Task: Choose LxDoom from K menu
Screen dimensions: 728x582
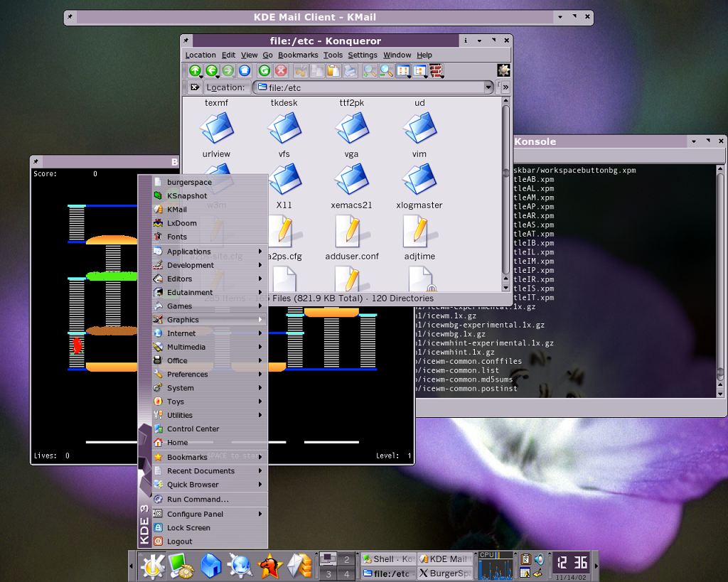Action: [x=210, y=223]
